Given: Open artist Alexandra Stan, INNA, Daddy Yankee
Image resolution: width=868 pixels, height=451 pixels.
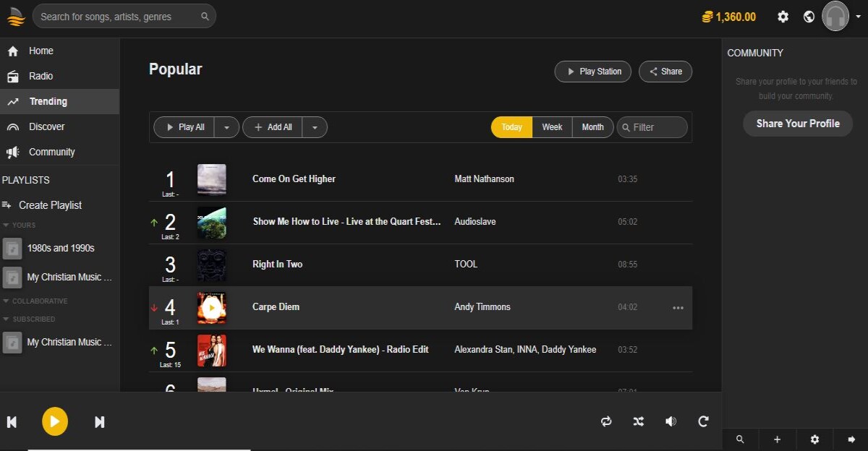Looking at the screenshot, I should (525, 349).
